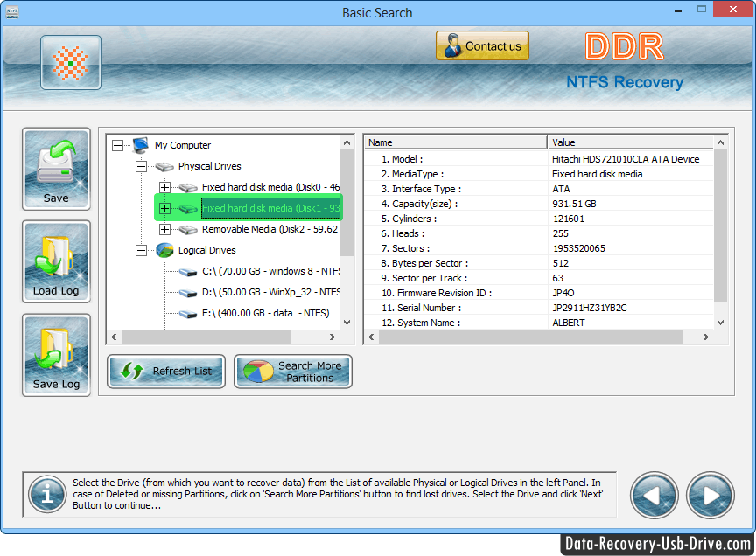The width and height of the screenshot is (756, 556).
Task: Click the Firmware Revision ID row label
Action: (437, 293)
